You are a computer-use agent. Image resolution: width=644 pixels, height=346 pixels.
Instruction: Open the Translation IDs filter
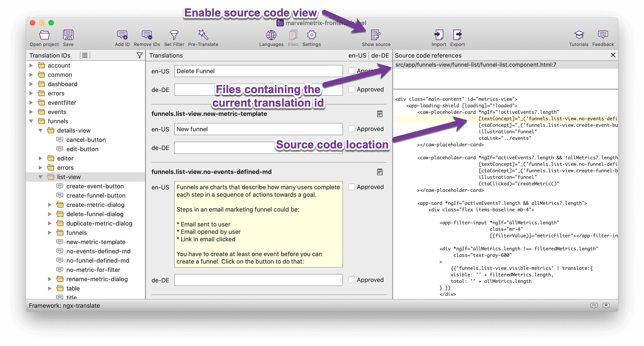click(139, 55)
